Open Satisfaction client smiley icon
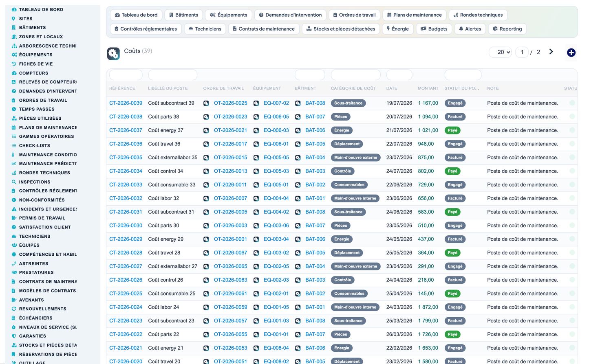This screenshot has width=589, height=364. tap(14, 227)
